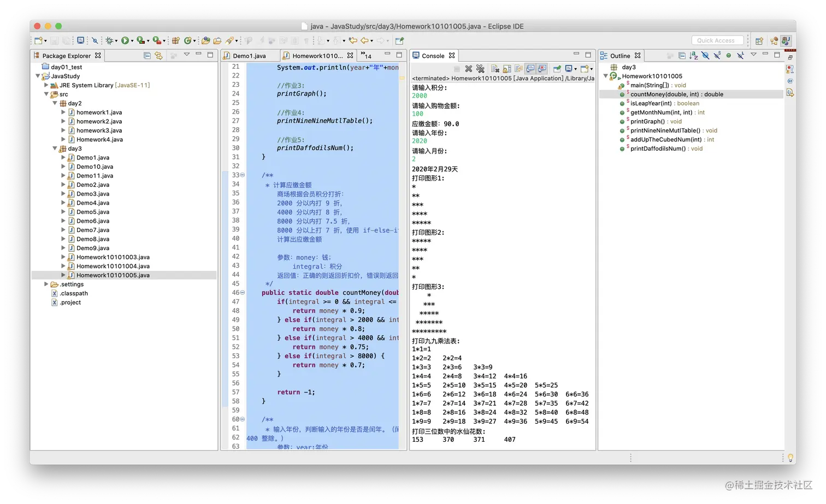Click the Debug bug icon in toolbar
The width and height of the screenshot is (826, 504).
109,40
